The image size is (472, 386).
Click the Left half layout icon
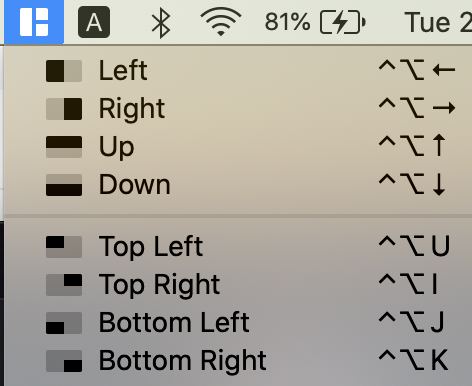pyautogui.click(x=64, y=71)
